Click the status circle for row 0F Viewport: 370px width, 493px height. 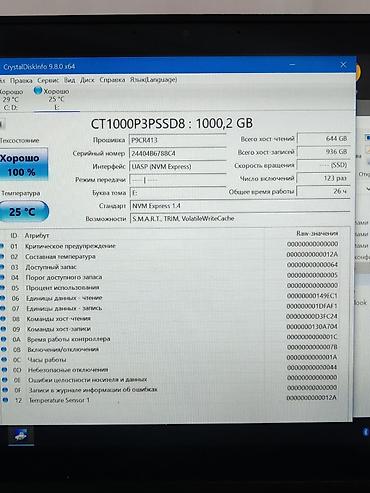5,389
